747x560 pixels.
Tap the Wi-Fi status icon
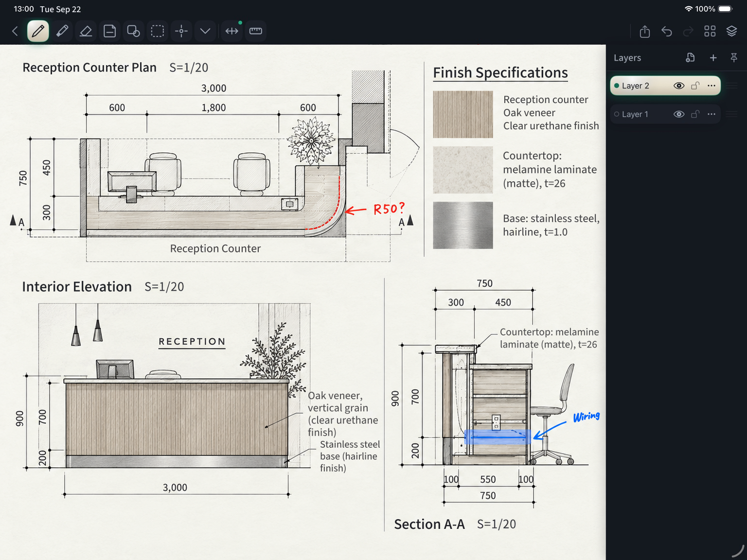[x=689, y=9]
